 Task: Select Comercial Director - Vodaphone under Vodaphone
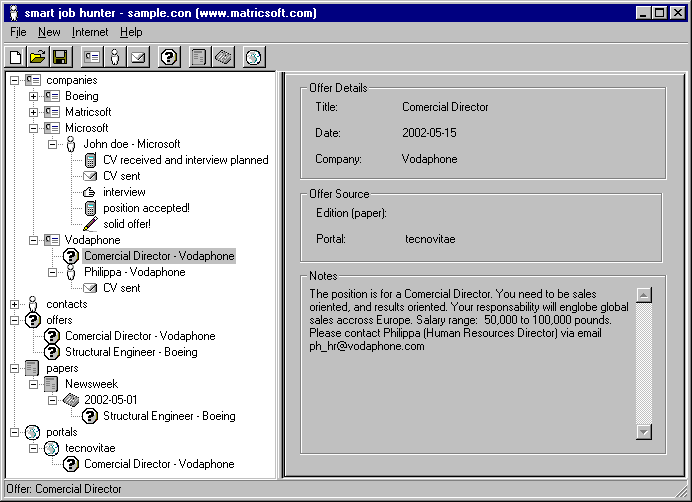[x=159, y=256]
